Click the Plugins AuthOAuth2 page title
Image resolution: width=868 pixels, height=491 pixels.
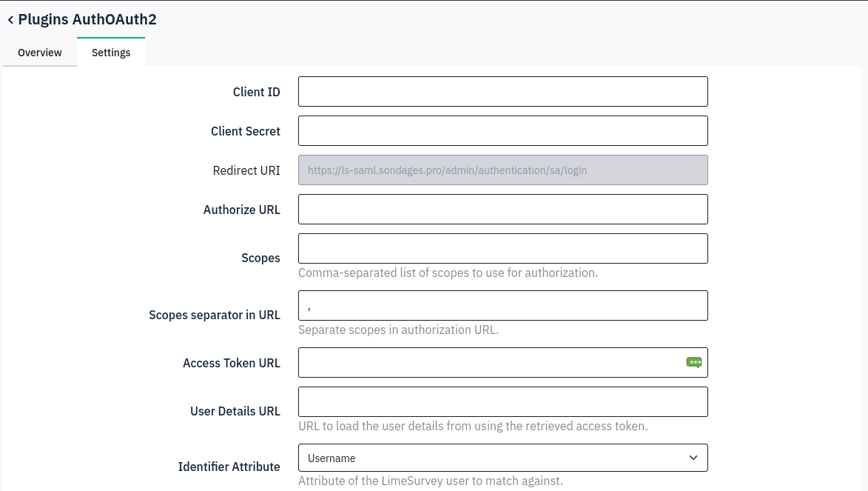click(87, 19)
